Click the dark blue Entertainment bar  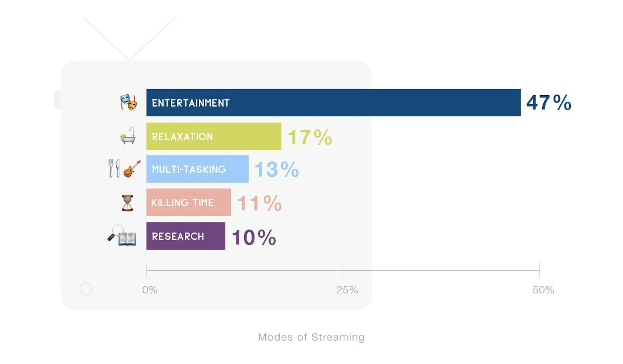click(x=333, y=102)
